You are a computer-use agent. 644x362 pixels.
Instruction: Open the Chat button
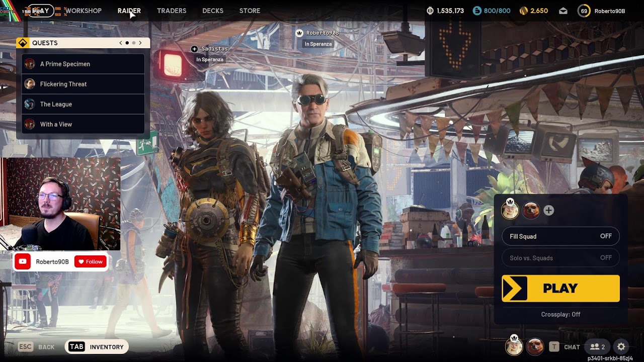564,347
